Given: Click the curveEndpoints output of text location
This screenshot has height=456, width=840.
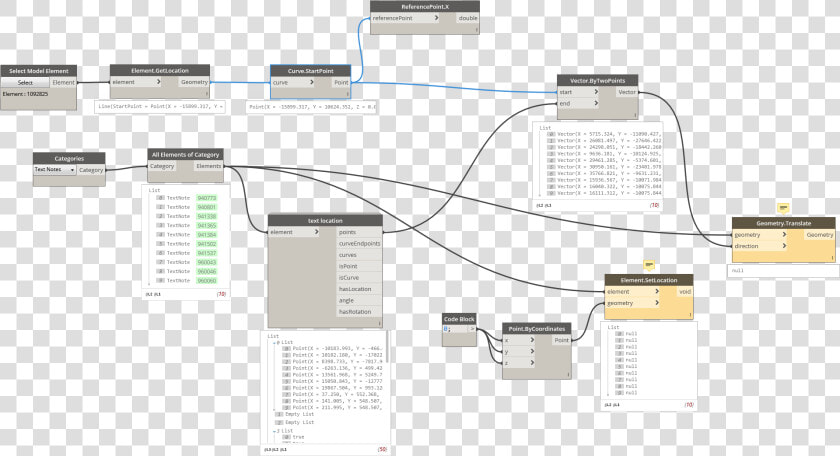Looking at the screenshot, I should point(359,243).
